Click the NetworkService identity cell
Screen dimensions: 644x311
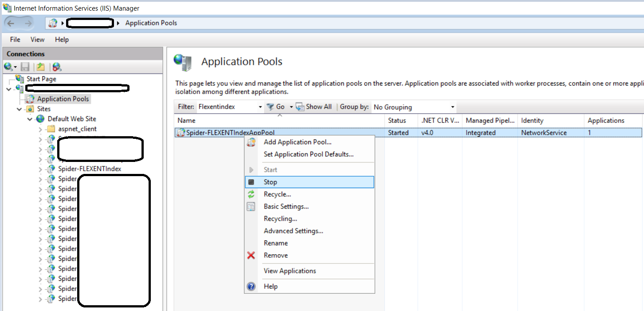(544, 133)
